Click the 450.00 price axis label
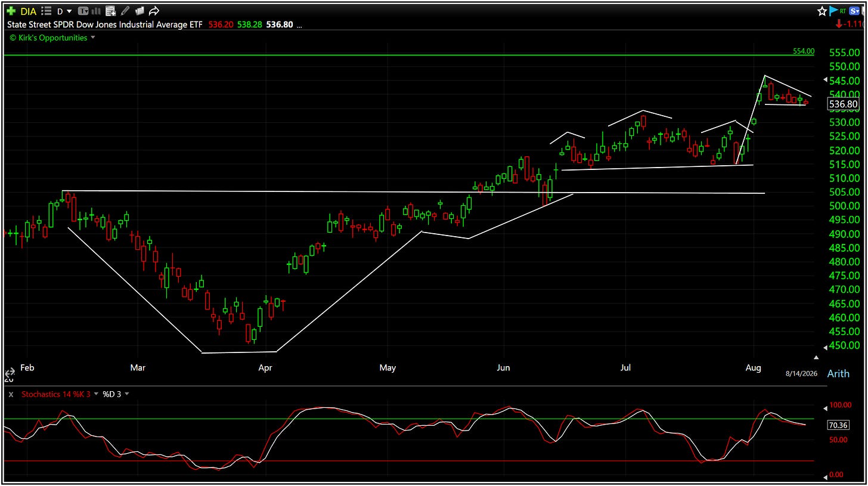 [844, 345]
